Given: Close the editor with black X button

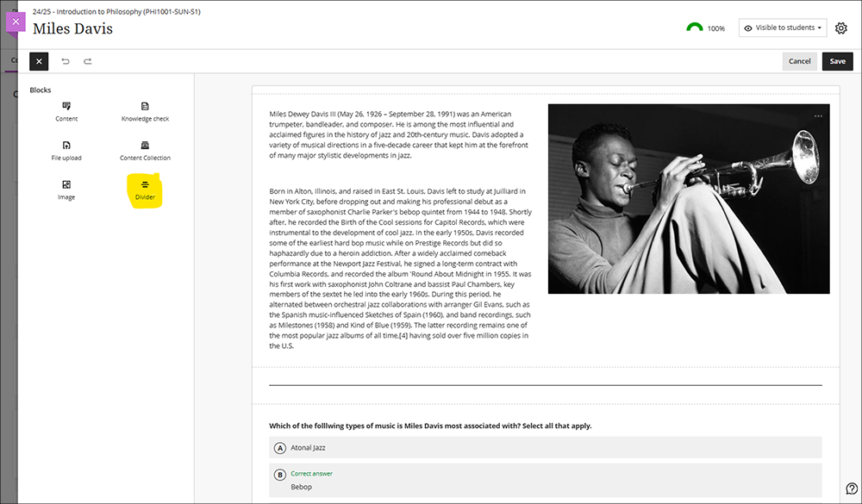Looking at the screenshot, I should pos(39,61).
